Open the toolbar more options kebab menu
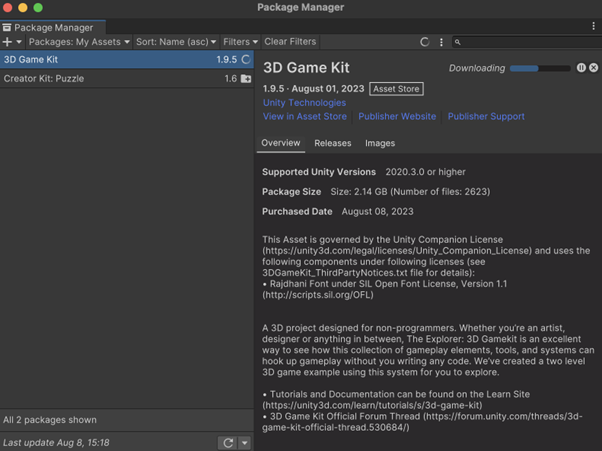Screen dimensions: 602x451 (441, 42)
